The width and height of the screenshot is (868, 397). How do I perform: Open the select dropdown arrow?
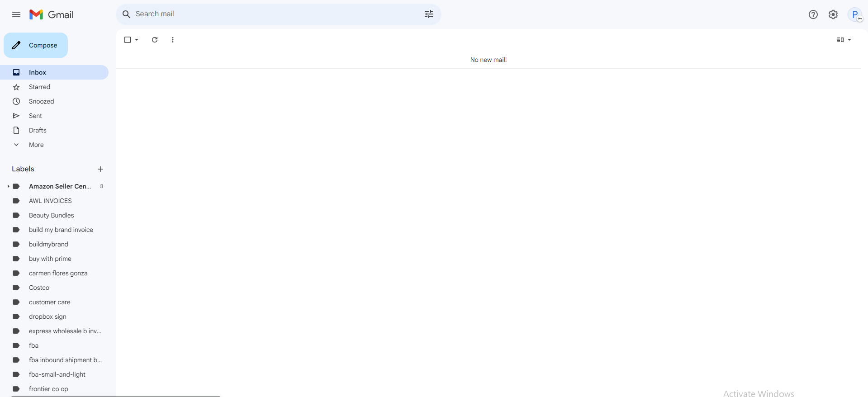click(137, 40)
